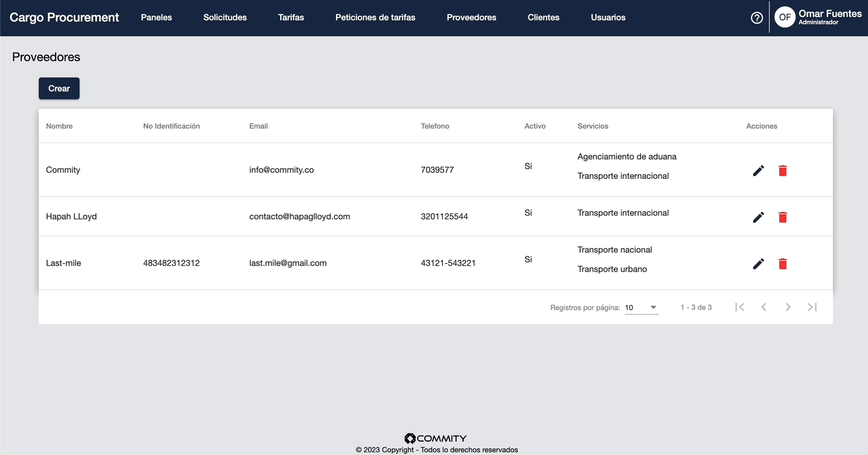Remove Last-mile using trash icon
Viewport: 868px width, 455px height.
click(x=783, y=264)
